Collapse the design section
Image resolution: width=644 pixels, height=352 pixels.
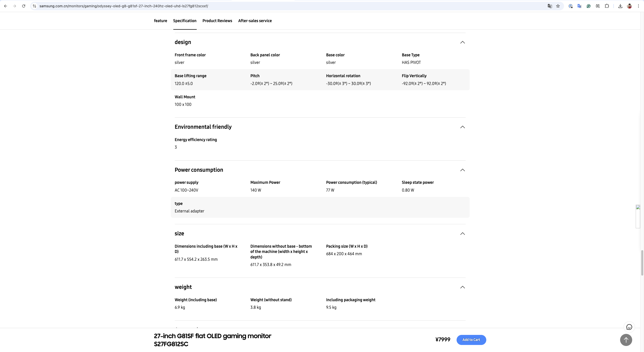coord(462,42)
